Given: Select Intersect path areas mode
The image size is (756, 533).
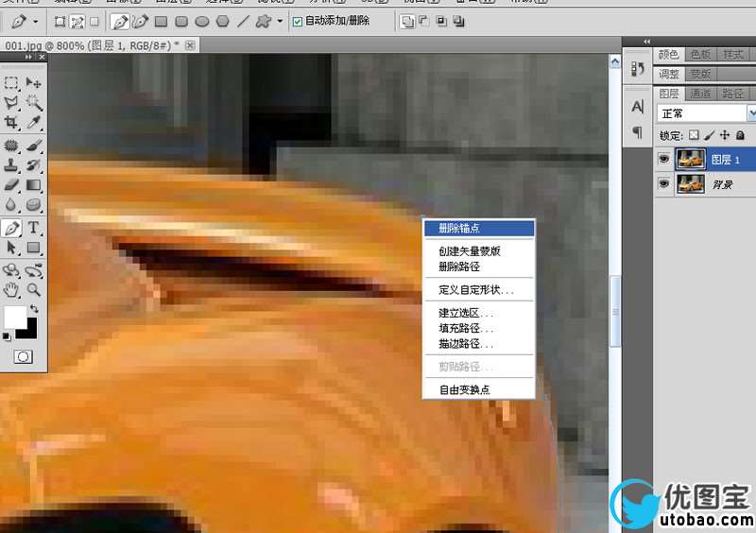Looking at the screenshot, I should pyautogui.click(x=441, y=21).
